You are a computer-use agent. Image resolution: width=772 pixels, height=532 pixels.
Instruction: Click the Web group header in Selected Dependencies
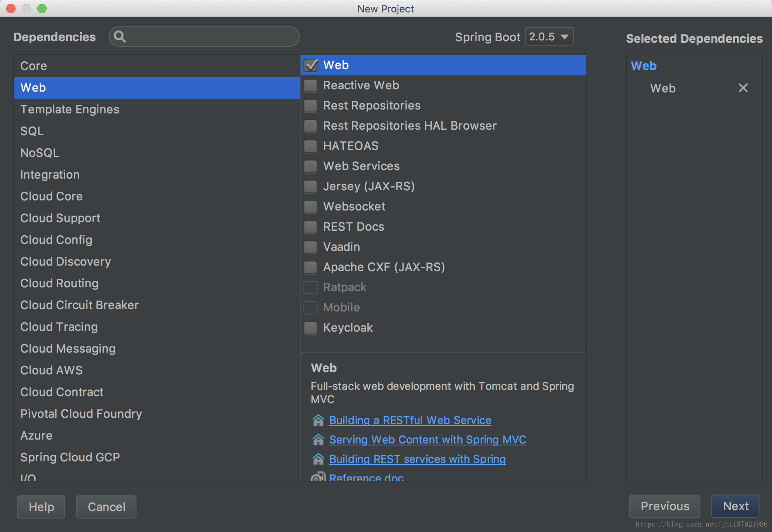[x=643, y=66]
